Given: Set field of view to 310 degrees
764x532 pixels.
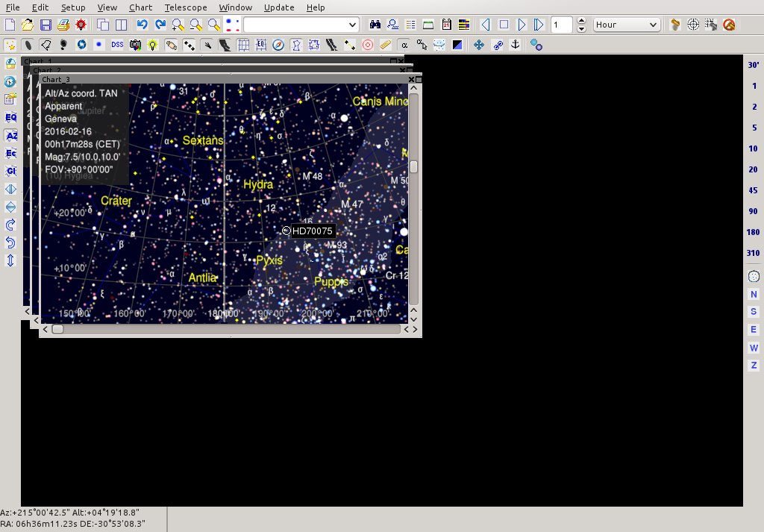Looking at the screenshot, I should point(754,253).
